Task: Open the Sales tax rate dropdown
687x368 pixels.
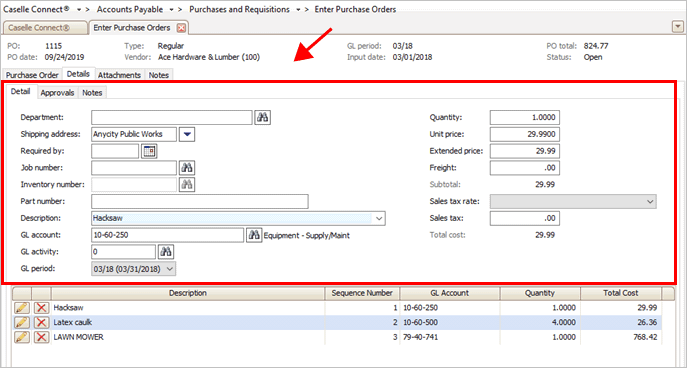Action: click(x=573, y=202)
